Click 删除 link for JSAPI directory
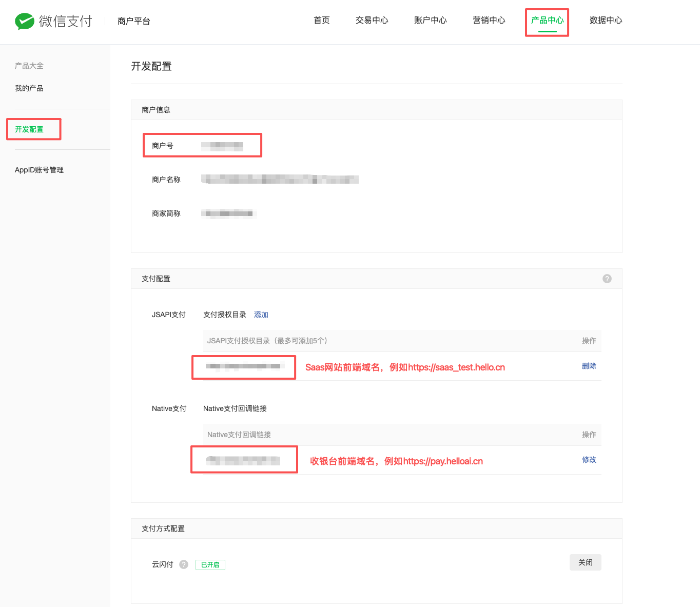The image size is (700, 607). [589, 366]
